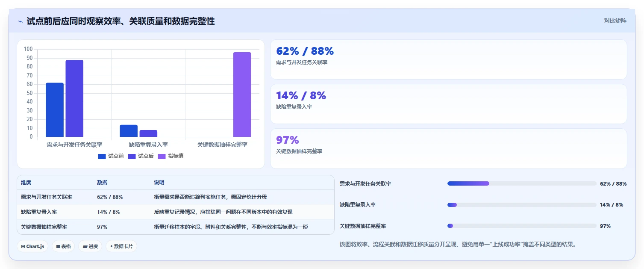This screenshot has height=269, width=644.
Task: Click table value 97%
Action: point(102,227)
